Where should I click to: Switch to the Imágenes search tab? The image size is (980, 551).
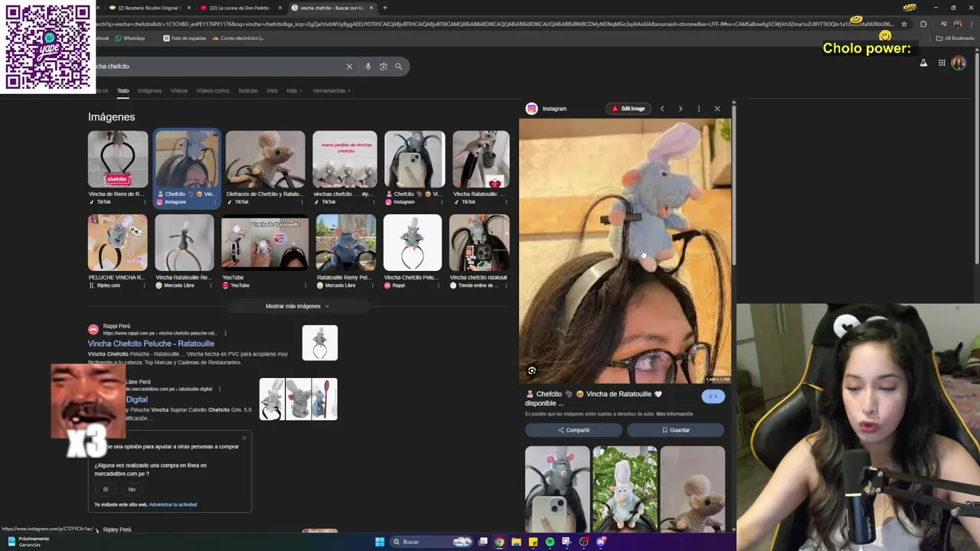(x=149, y=90)
